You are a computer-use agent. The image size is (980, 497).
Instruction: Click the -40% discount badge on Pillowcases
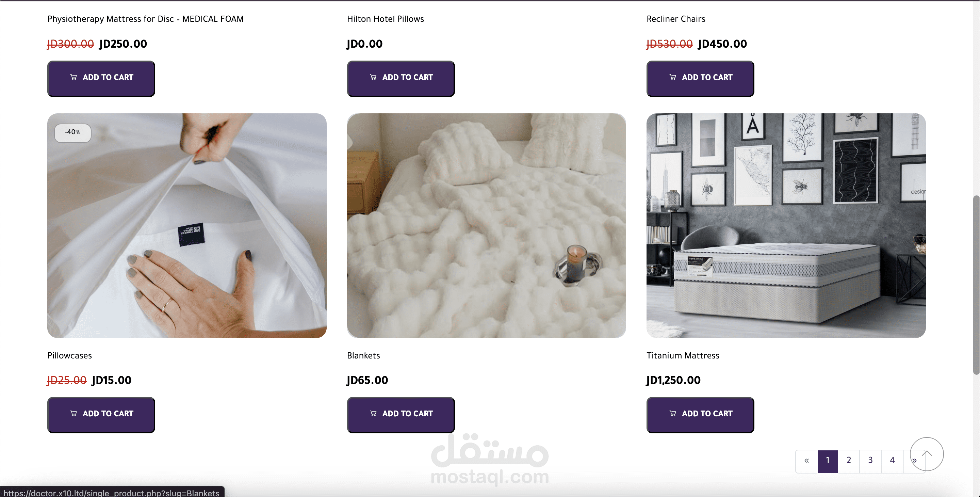[x=73, y=132]
